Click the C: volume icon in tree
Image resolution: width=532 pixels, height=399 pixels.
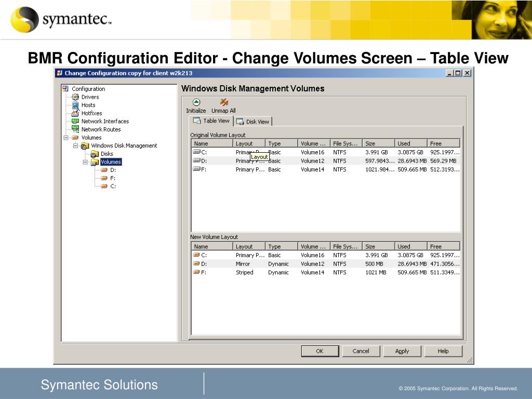104,187
